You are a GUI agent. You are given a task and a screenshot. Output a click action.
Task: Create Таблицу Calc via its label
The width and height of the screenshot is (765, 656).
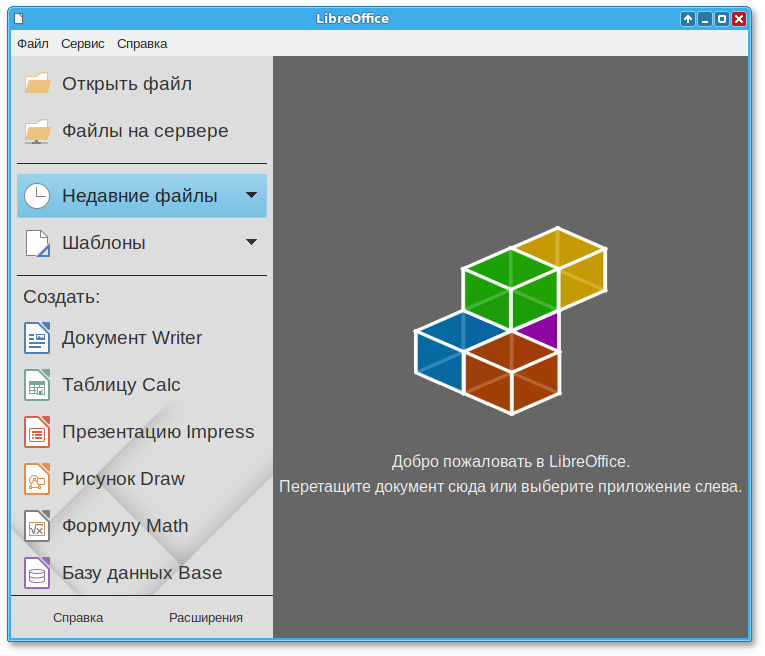[121, 385]
